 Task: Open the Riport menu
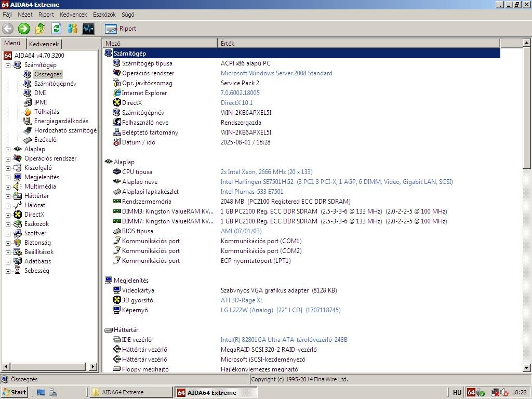point(46,15)
